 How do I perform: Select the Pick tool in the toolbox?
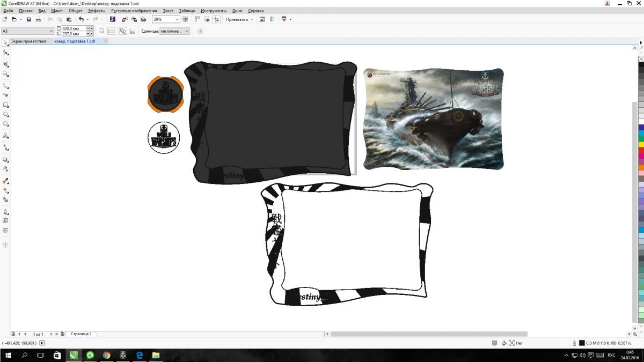pos(5,42)
